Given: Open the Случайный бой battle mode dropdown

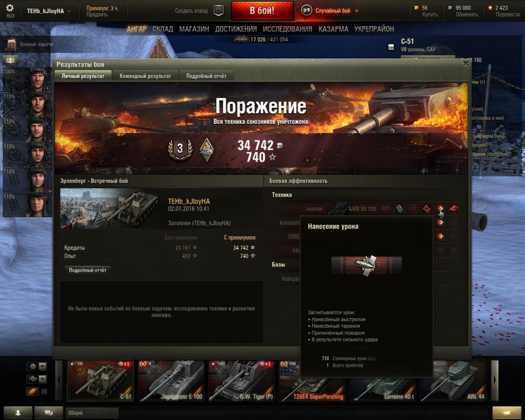Looking at the screenshot, I should pos(330,10).
